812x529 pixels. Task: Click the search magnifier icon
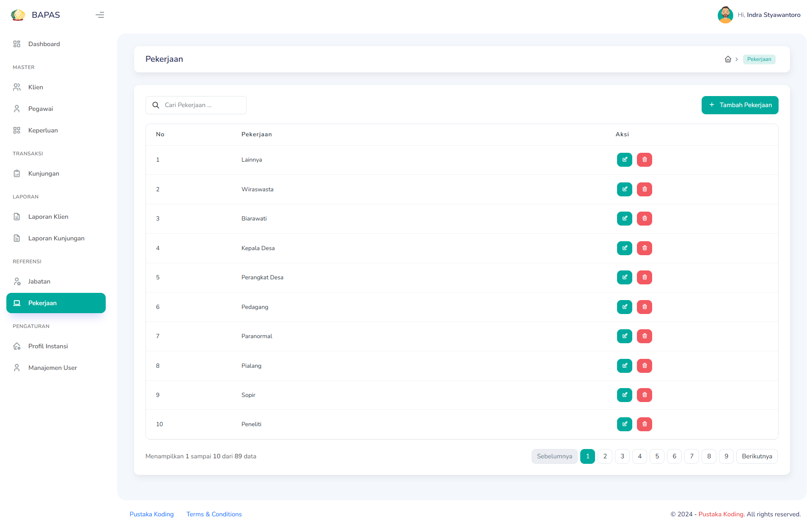155,105
